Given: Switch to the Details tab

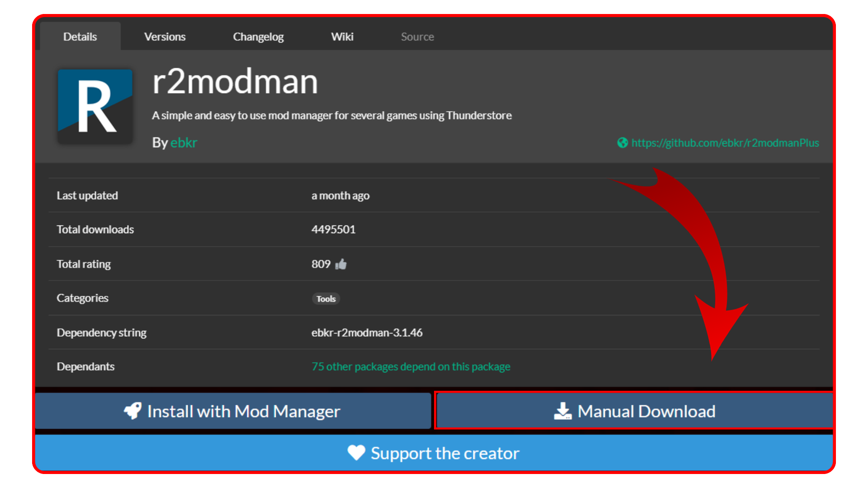Looking at the screenshot, I should pos(80,37).
